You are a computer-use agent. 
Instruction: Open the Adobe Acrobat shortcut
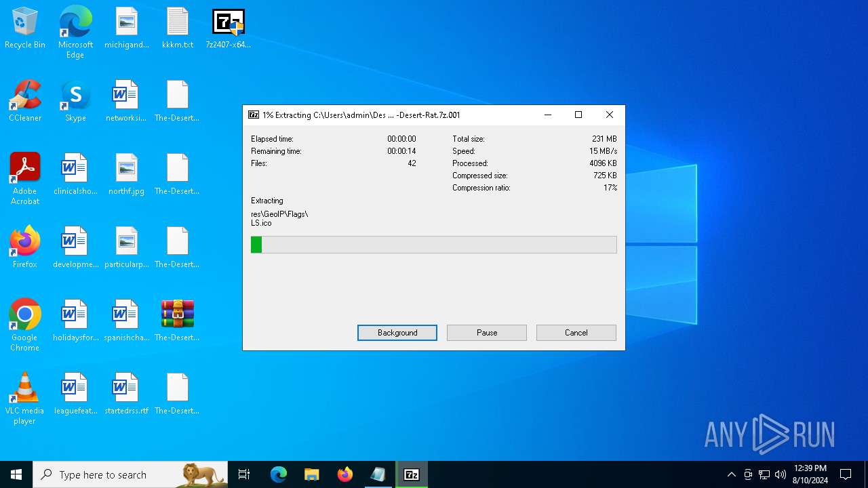(25, 178)
